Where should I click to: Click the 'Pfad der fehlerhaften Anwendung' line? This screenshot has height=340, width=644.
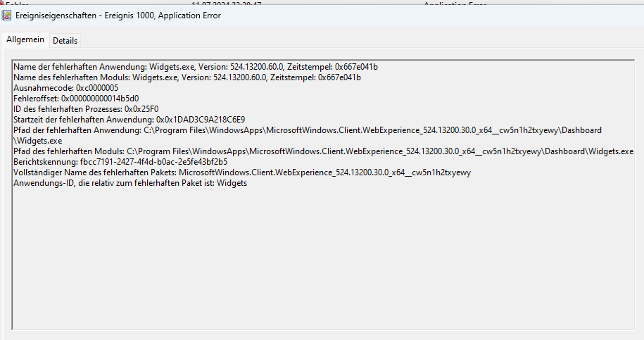tap(307, 130)
